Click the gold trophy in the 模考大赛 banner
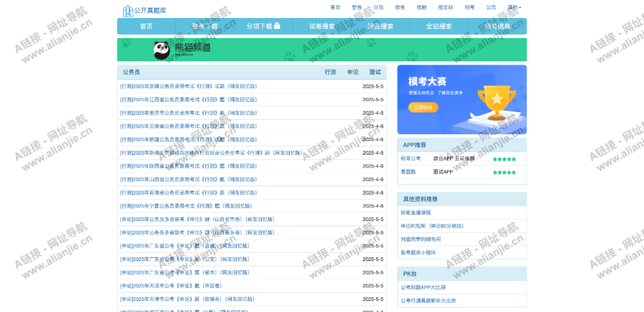This screenshot has height=312, width=644. click(x=497, y=102)
